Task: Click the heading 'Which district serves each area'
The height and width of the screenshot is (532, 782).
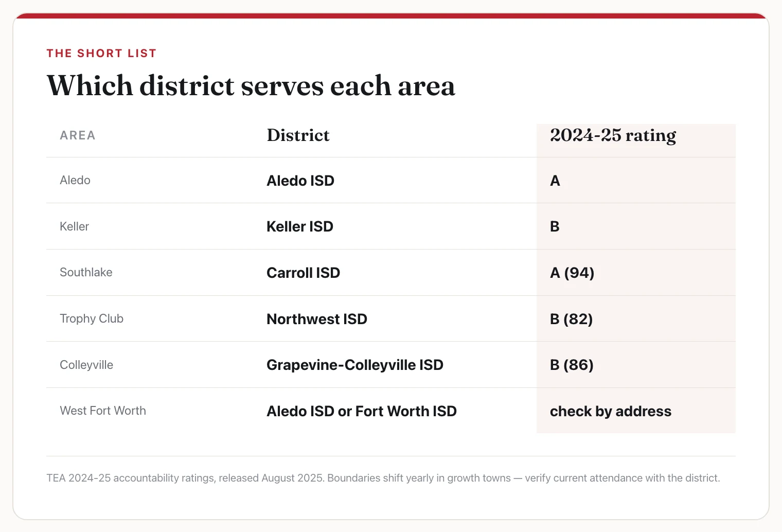Action: tap(251, 85)
